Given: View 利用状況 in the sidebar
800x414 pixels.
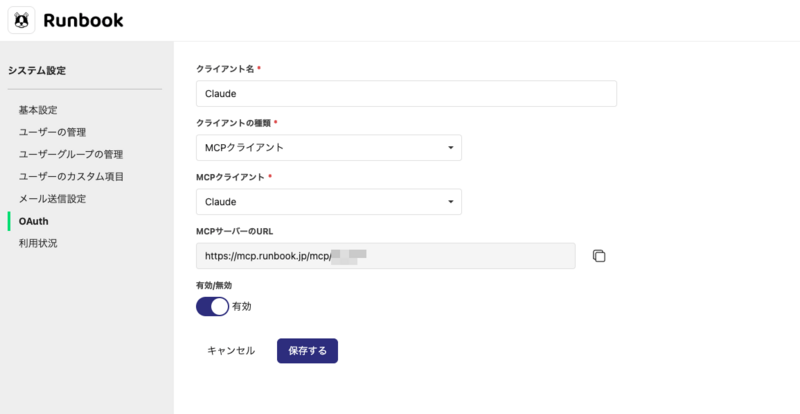Looking at the screenshot, I should point(38,243).
